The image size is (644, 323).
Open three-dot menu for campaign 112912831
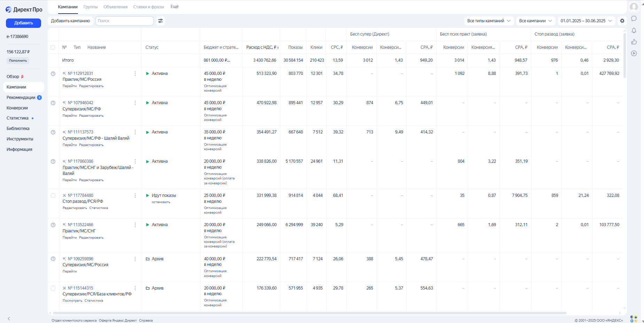click(x=135, y=74)
